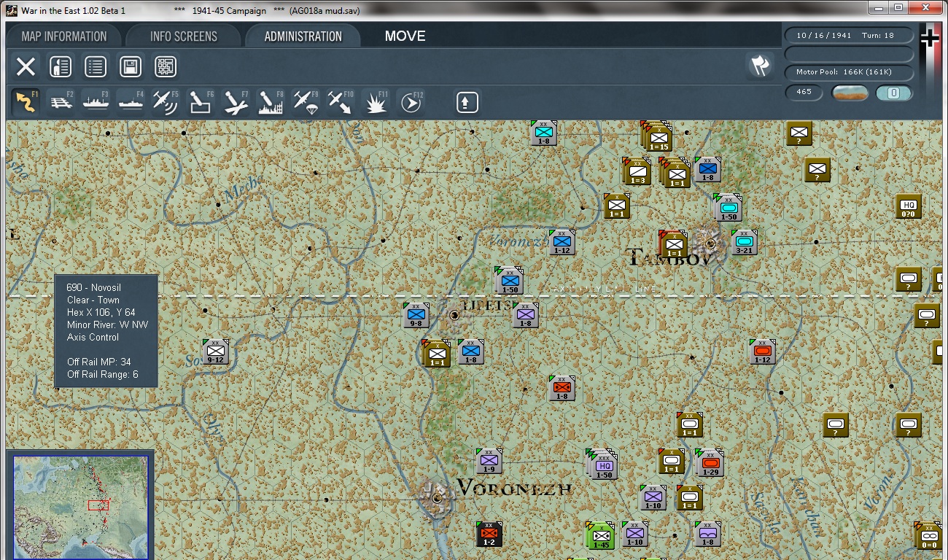This screenshot has height=560, width=948.
Task: Select the orange 1-29 unit
Action: click(711, 463)
